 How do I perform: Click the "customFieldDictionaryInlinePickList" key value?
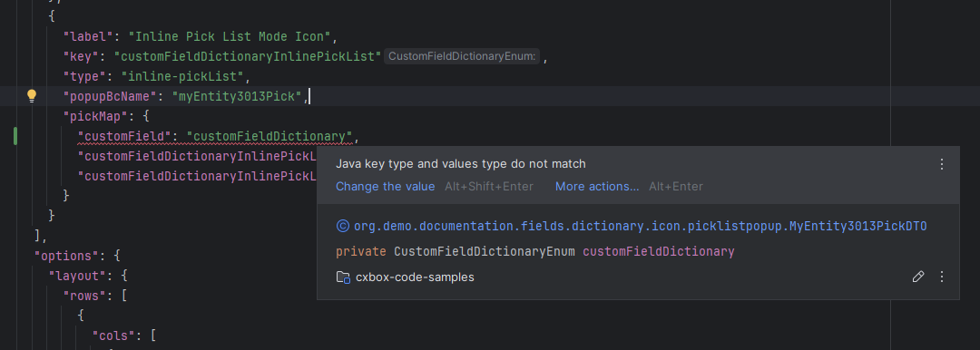click(x=248, y=56)
